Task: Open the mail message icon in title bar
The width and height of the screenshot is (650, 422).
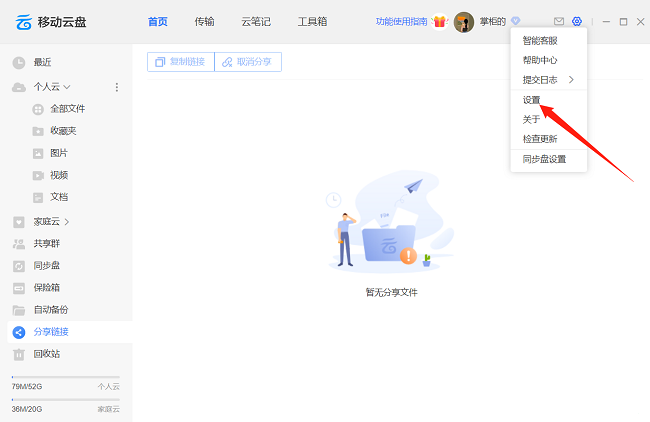Action: pyautogui.click(x=559, y=21)
